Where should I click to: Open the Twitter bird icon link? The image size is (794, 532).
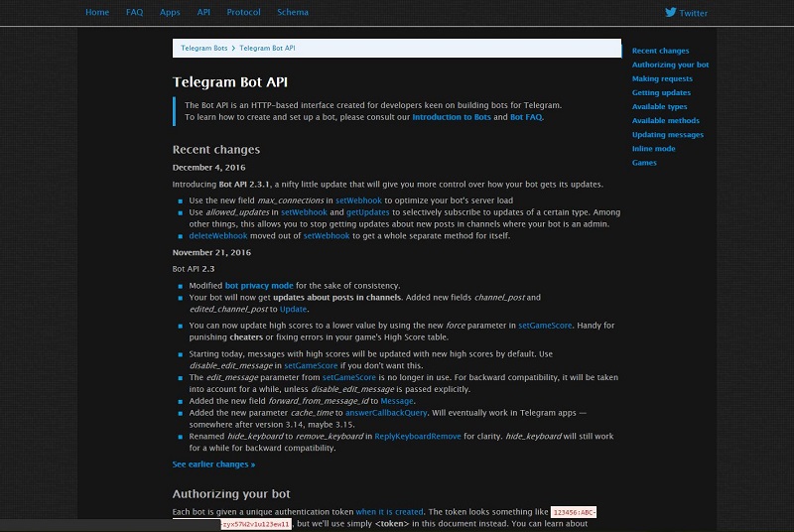pyautogui.click(x=671, y=12)
